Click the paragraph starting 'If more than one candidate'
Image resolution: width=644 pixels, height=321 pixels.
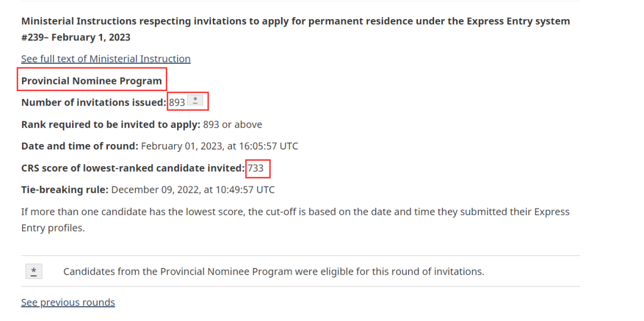click(x=295, y=220)
